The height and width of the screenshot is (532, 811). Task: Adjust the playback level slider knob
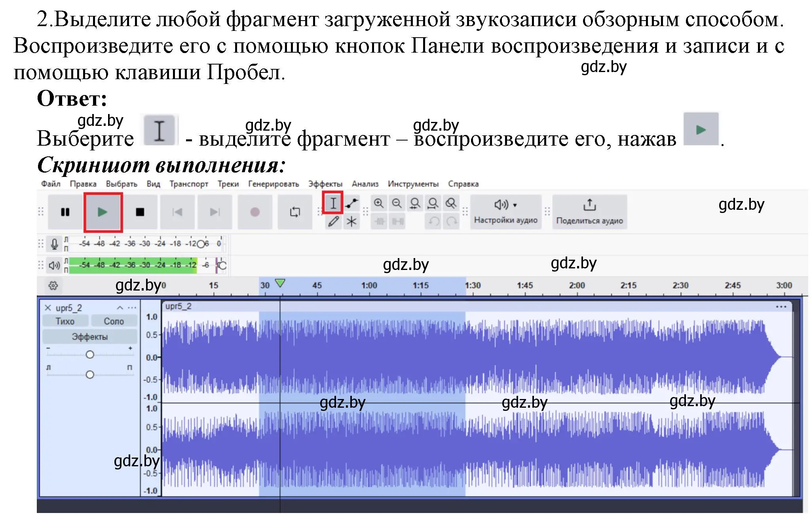click(x=222, y=265)
